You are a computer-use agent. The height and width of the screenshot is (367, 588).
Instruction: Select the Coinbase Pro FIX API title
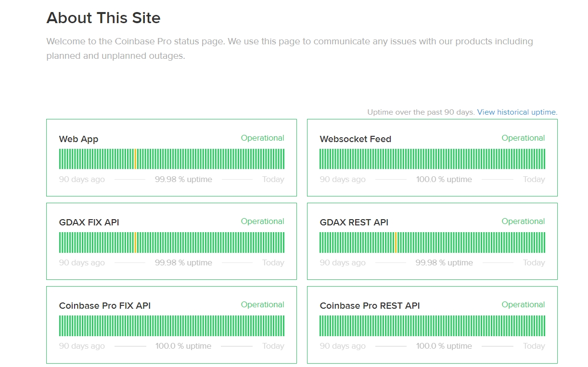105,306
